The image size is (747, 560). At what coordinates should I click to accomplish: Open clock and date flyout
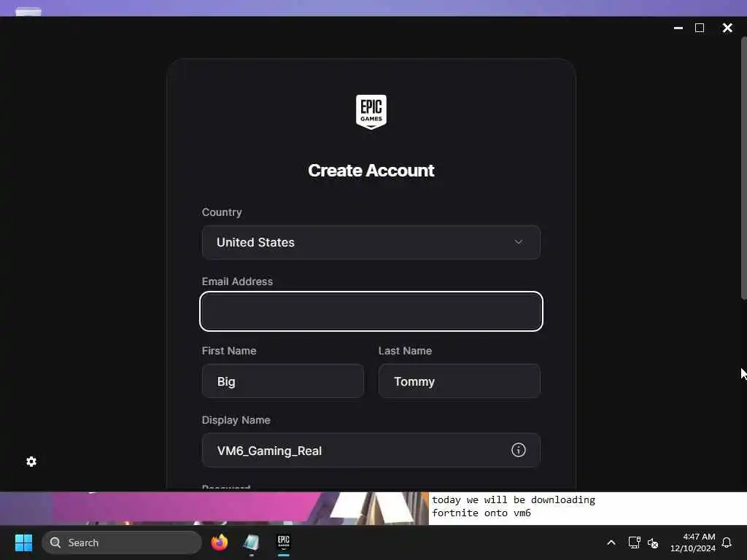[693, 542]
